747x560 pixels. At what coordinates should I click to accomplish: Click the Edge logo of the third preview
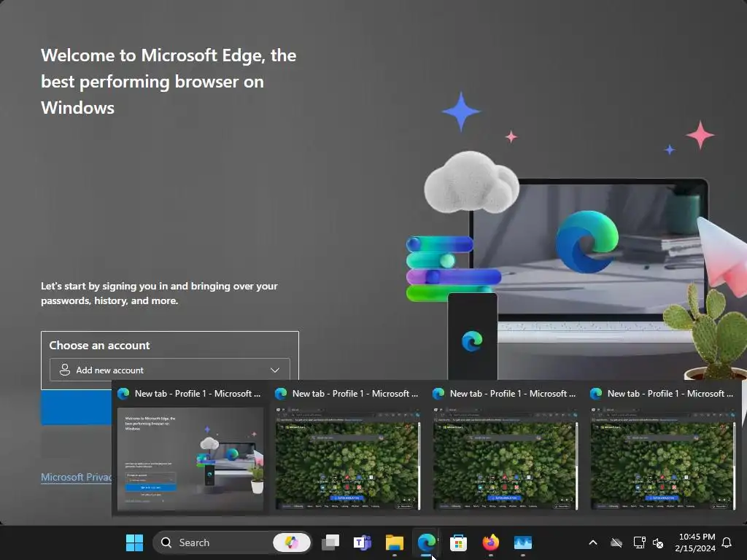pos(438,393)
